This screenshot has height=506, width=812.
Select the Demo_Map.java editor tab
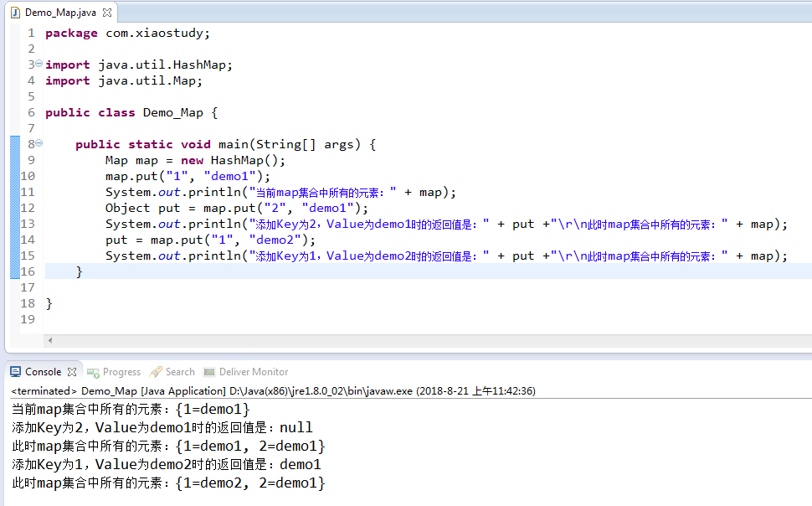pos(60,13)
